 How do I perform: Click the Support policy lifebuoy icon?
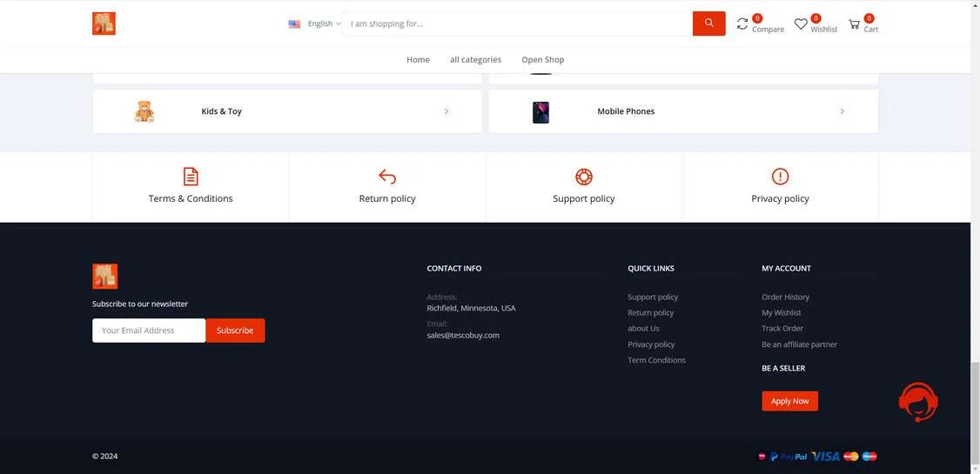click(584, 177)
